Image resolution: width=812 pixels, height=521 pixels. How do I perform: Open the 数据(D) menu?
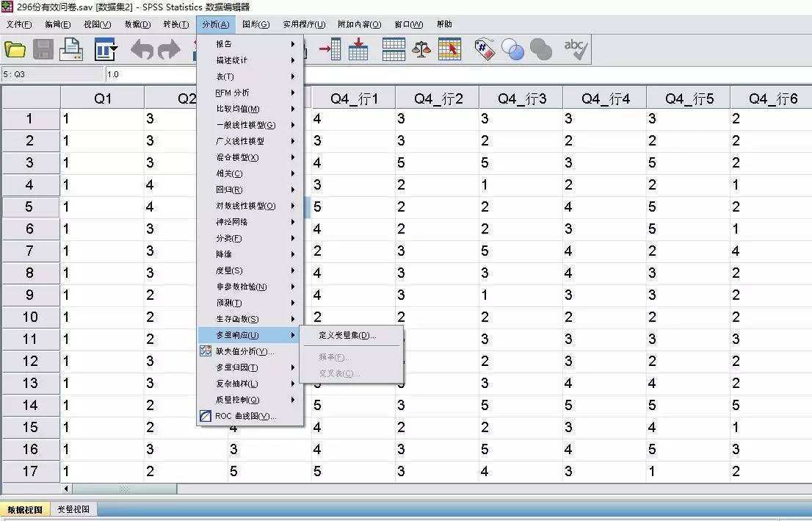pos(137,24)
